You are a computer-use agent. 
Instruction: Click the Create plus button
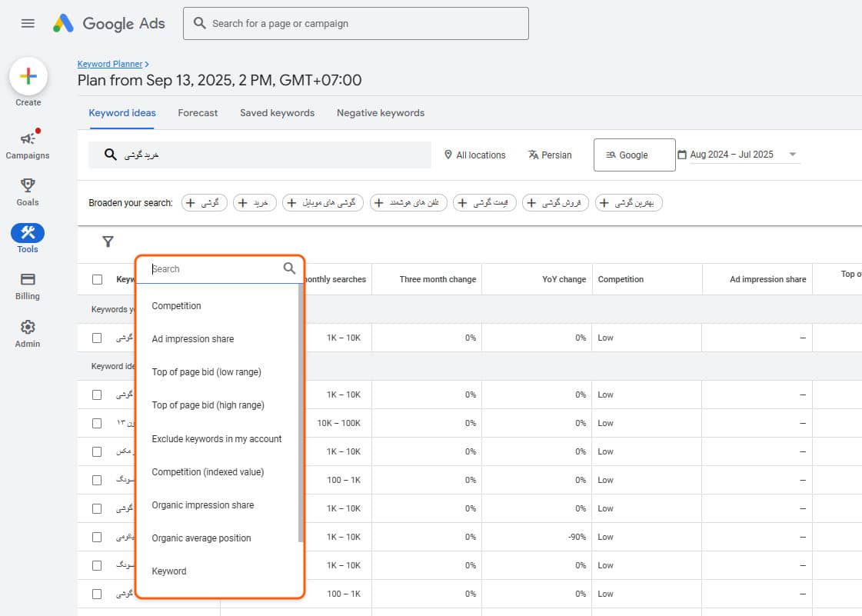(28, 77)
